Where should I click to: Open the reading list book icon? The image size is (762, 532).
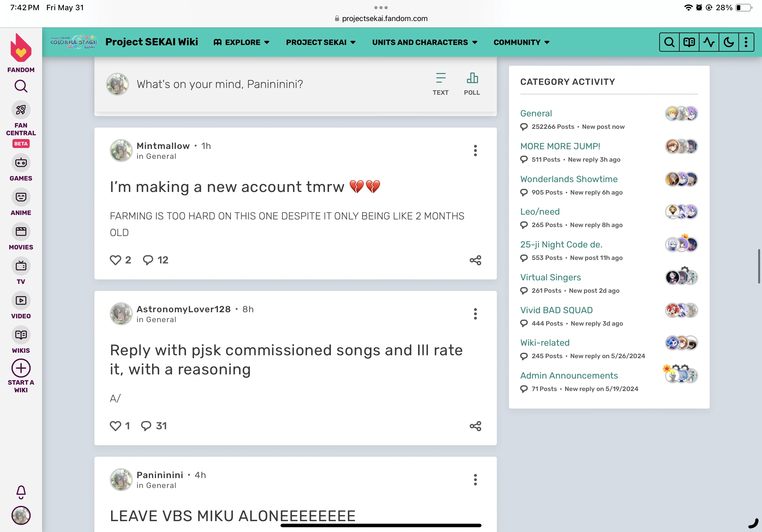tap(689, 42)
